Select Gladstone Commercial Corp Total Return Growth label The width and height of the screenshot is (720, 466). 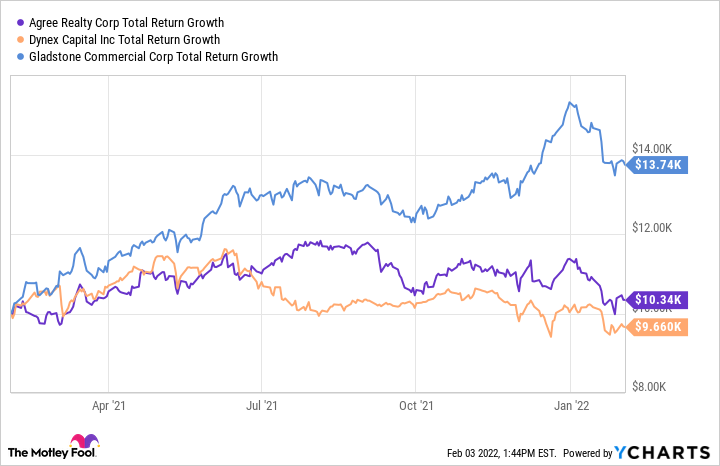150,56
